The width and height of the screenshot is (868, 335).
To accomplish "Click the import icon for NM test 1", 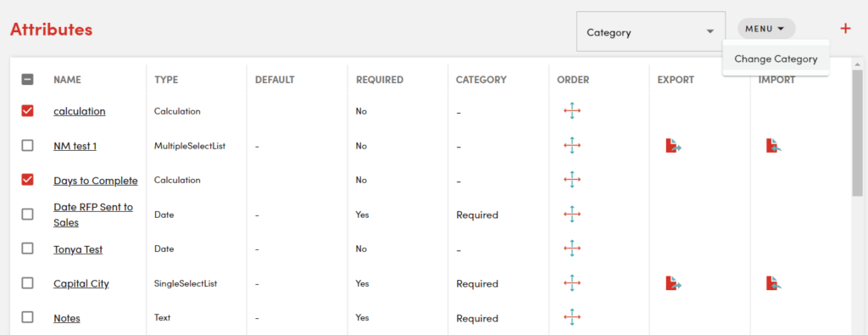I will click(774, 146).
